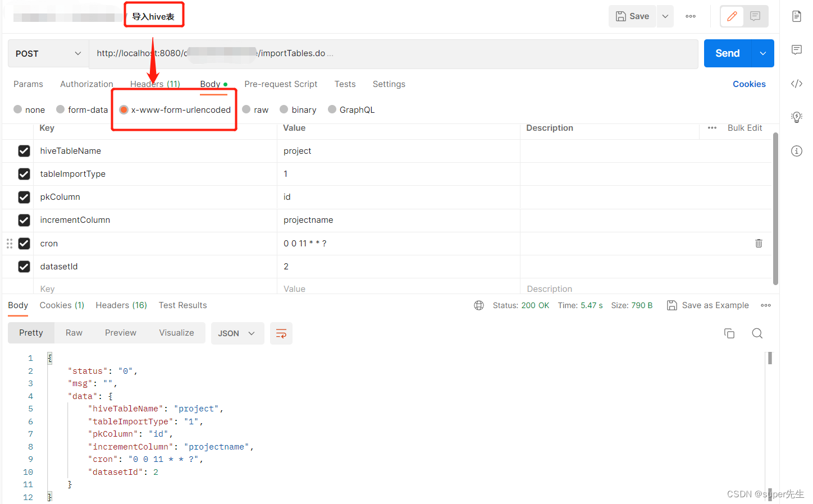Viewport: 813px width, 504px height.
Task: Grab the drag handle on cron row
Action: (x=10, y=243)
